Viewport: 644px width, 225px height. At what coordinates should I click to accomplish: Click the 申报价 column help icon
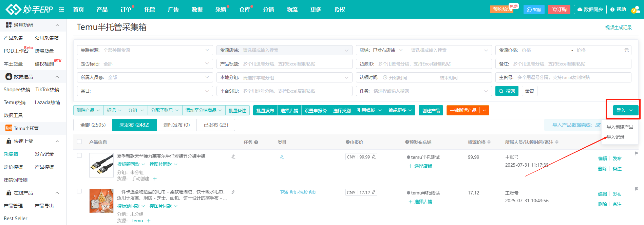click(x=348, y=142)
